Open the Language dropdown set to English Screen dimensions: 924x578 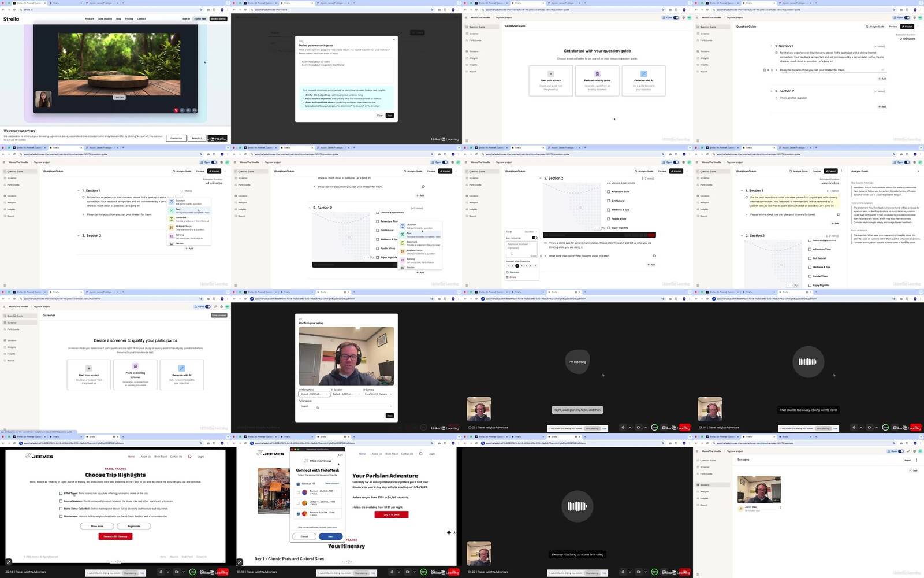pyautogui.click(x=345, y=406)
